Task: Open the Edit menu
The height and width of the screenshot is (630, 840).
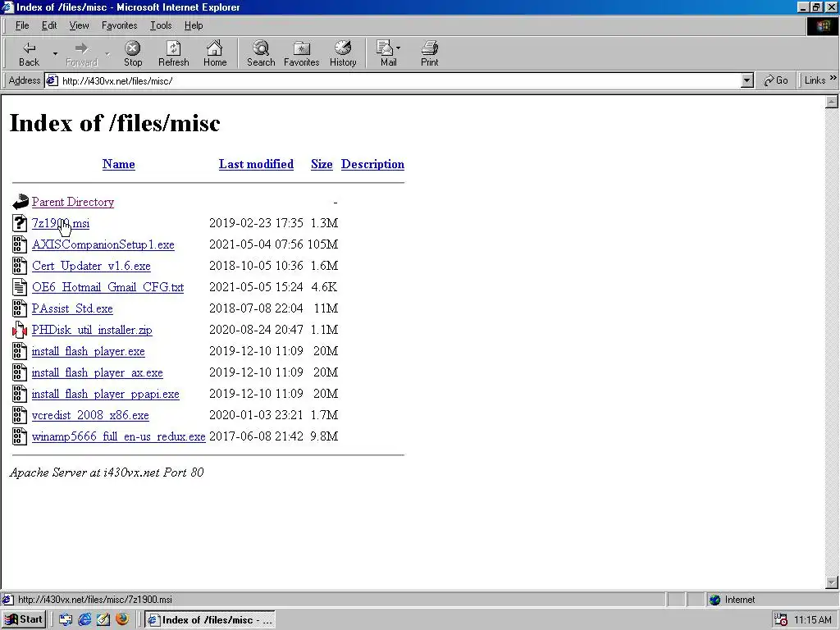Action: [x=49, y=25]
